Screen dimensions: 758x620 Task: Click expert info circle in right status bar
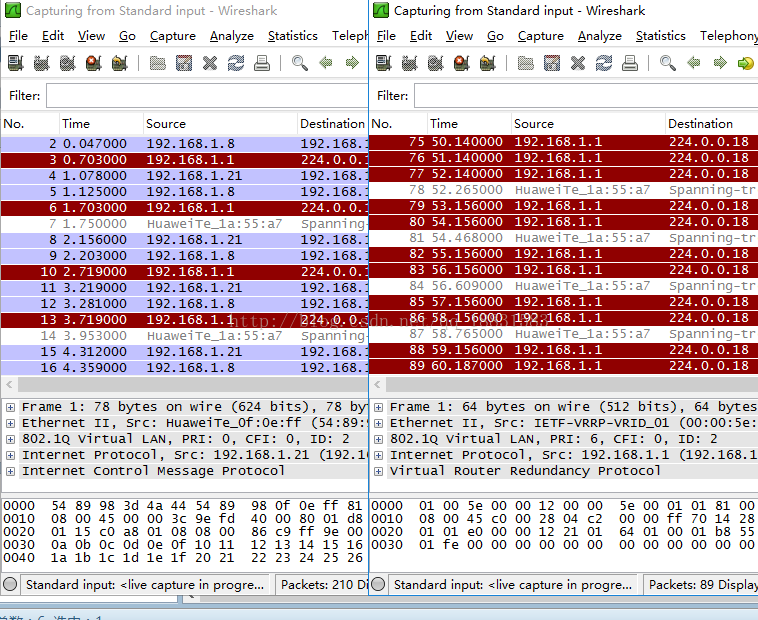(378, 584)
